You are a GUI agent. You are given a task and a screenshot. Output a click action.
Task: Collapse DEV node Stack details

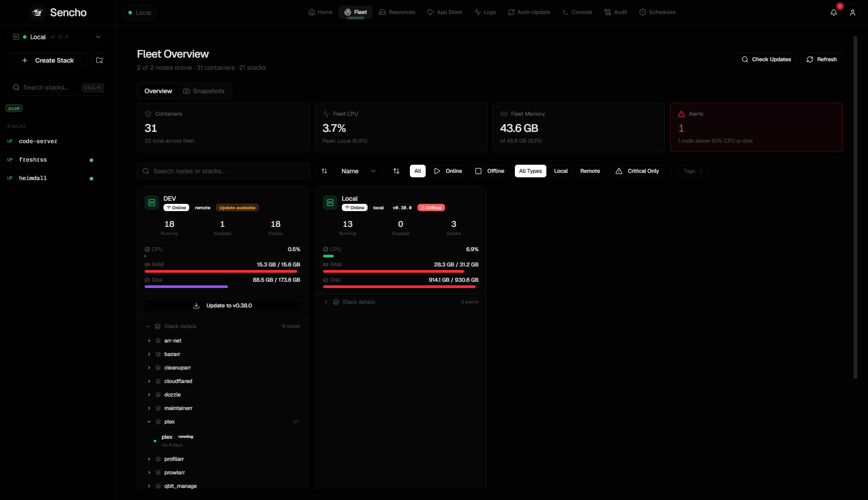[x=223, y=326]
